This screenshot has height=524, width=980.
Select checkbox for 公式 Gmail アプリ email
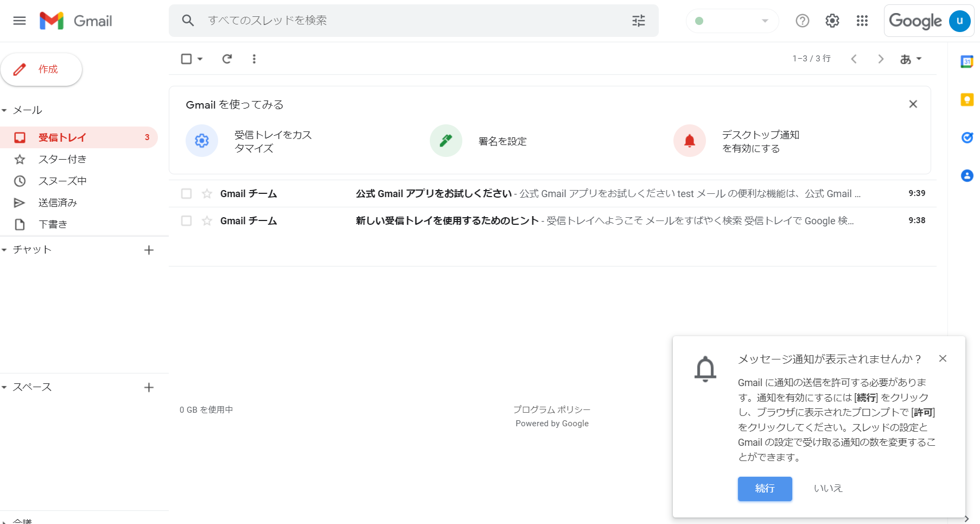(x=186, y=193)
